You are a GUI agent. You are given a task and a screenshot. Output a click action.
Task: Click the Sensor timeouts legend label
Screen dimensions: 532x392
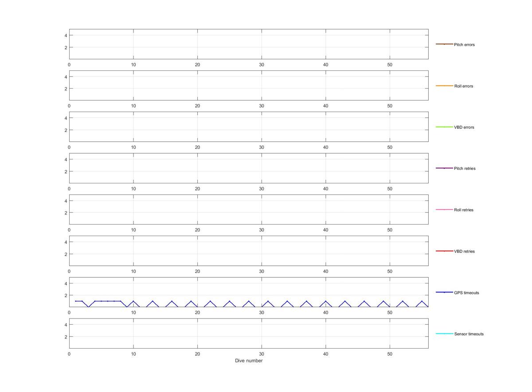click(469, 334)
